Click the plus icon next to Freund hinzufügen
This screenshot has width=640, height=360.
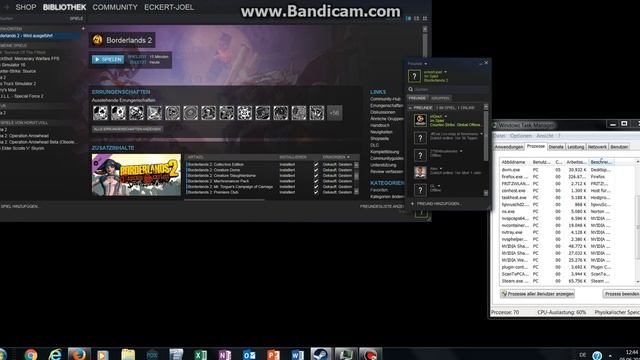coord(412,203)
